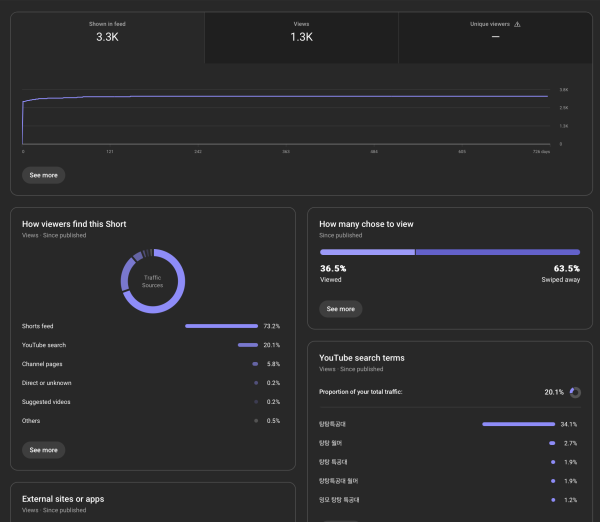Click See more under the line chart
Screen dimensions: 600x522
[43, 175]
